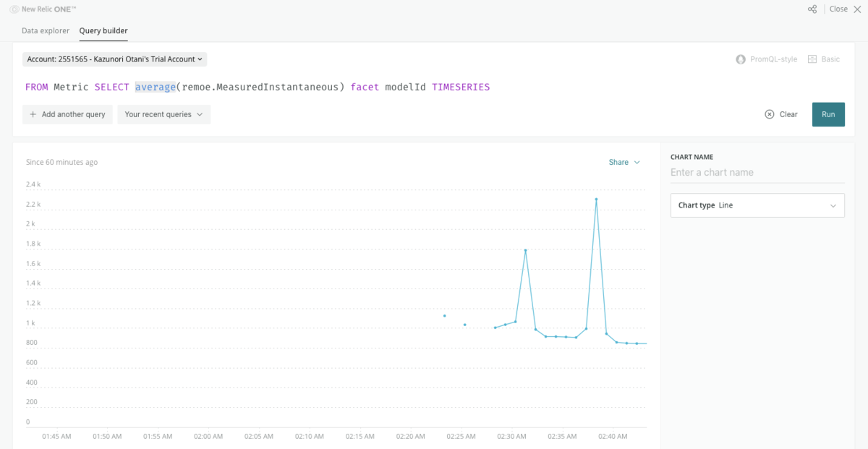Open the account selector dropdown
868x449 pixels.
[114, 59]
